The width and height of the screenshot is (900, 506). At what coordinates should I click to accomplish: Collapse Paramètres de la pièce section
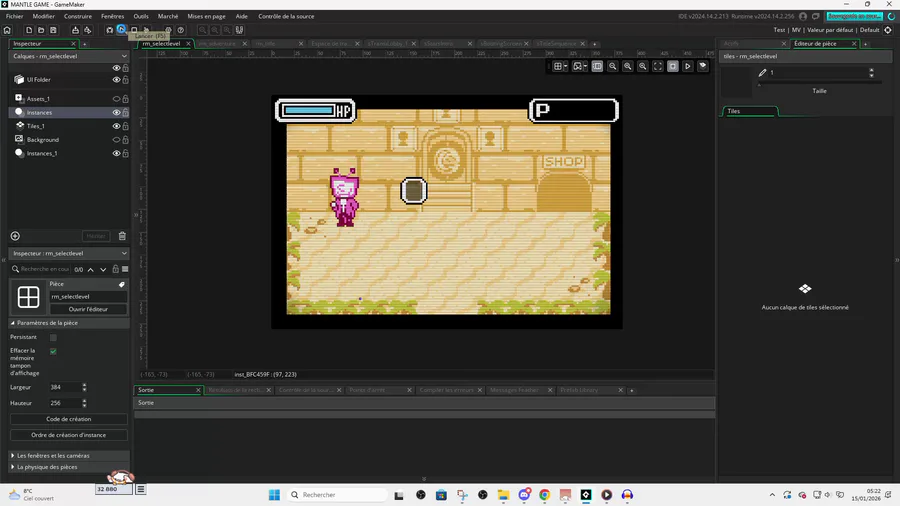point(13,323)
